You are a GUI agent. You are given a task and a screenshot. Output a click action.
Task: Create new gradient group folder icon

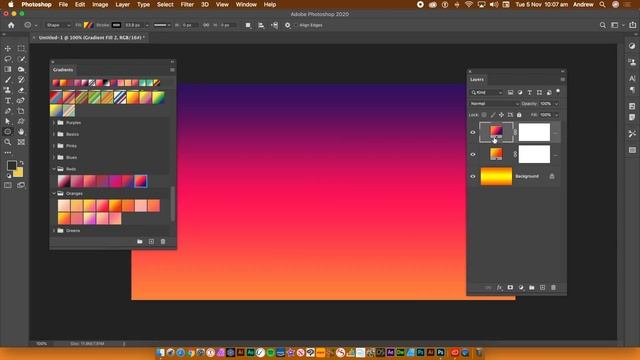tap(140, 242)
